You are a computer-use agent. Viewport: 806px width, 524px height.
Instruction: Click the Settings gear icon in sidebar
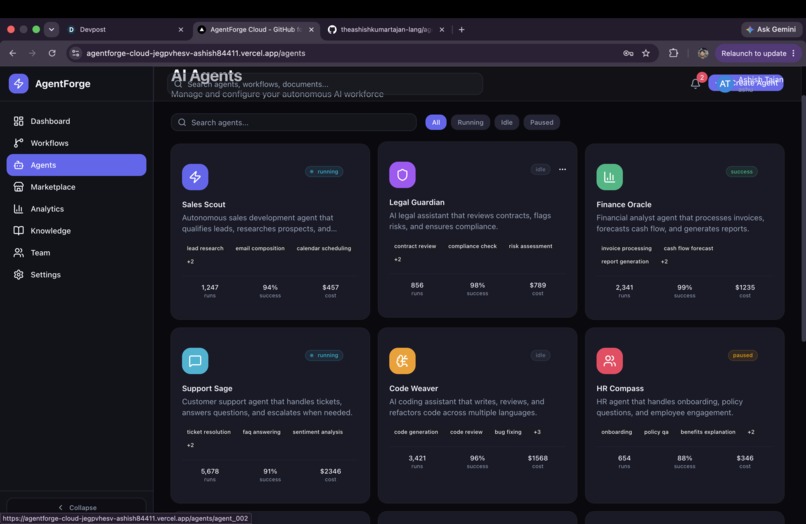[x=19, y=275]
